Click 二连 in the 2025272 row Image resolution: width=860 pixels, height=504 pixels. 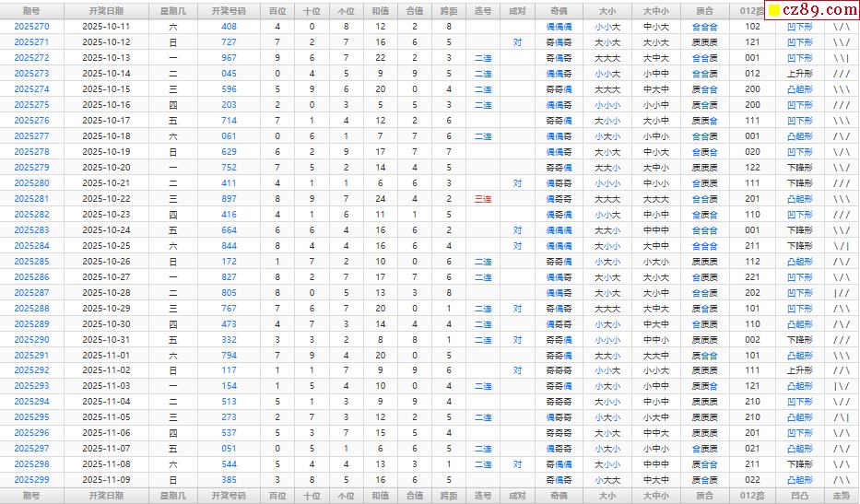point(483,58)
